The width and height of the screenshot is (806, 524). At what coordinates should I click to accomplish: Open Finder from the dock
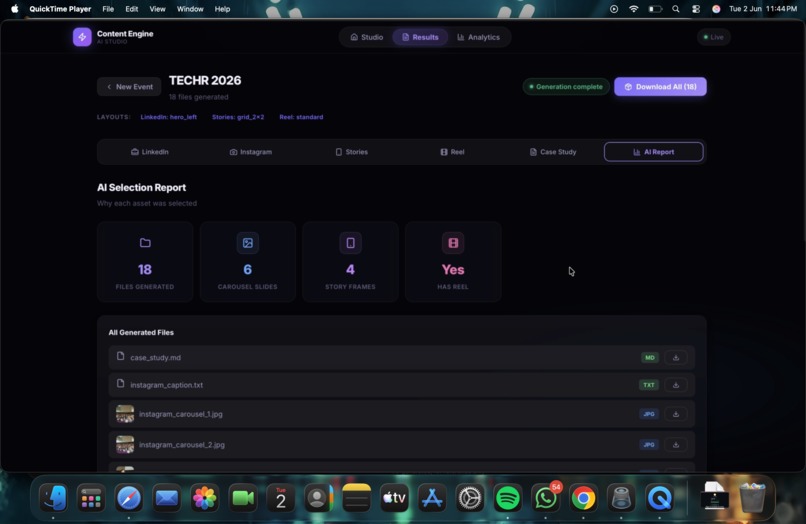(53, 498)
